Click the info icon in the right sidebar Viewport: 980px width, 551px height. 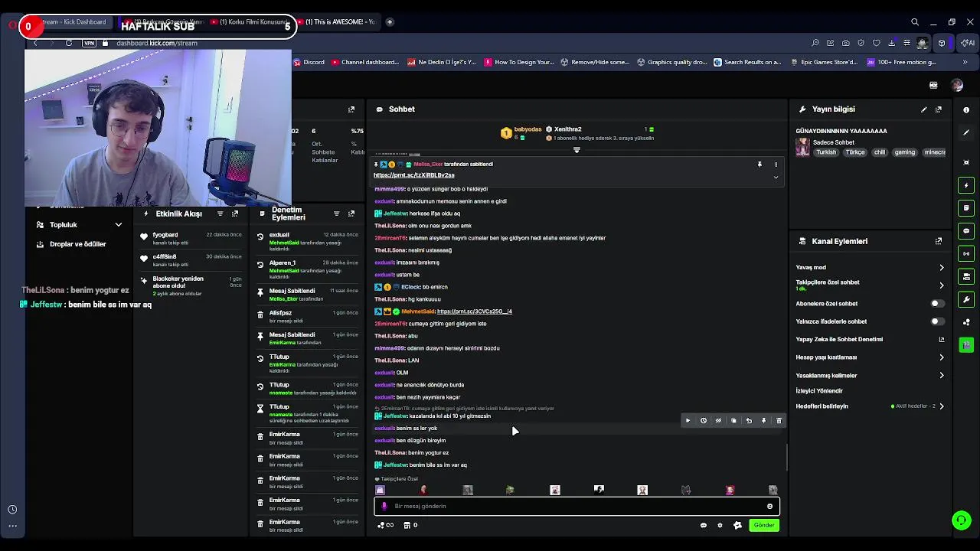point(966,109)
